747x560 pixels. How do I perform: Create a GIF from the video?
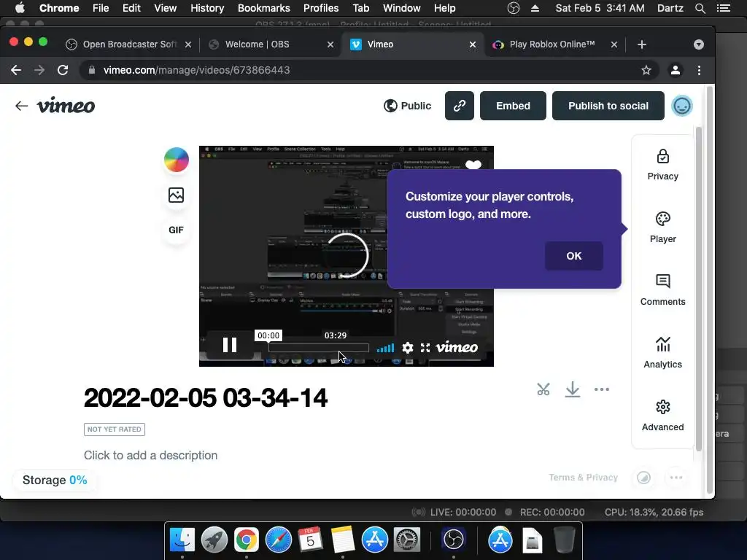point(177,230)
